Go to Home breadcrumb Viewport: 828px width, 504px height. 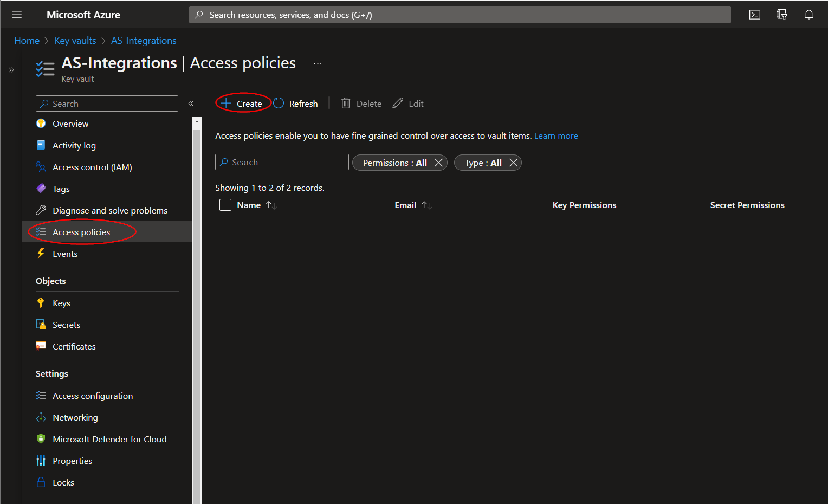tap(27, 41)
